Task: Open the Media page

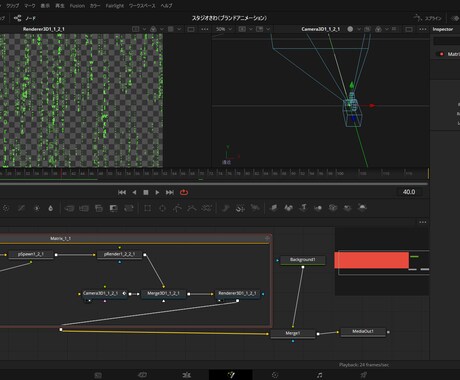Action: [x=98, y=375]
